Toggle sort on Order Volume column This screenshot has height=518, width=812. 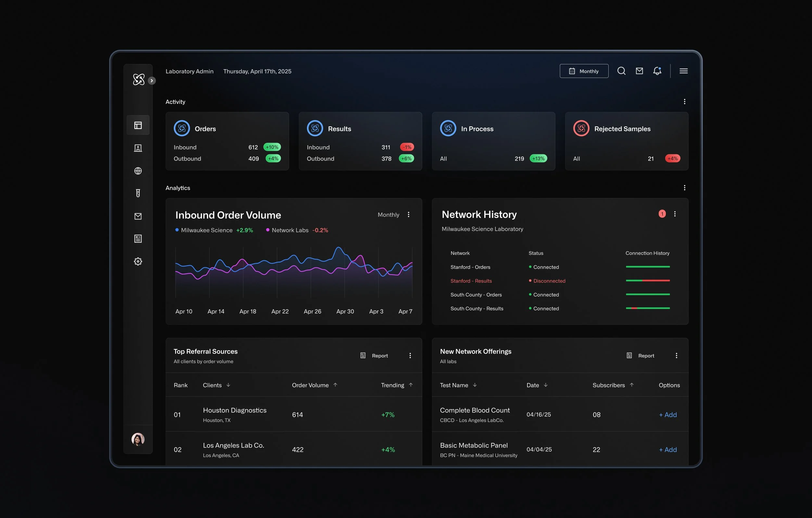pyautogui.click(x=335, y=385)
